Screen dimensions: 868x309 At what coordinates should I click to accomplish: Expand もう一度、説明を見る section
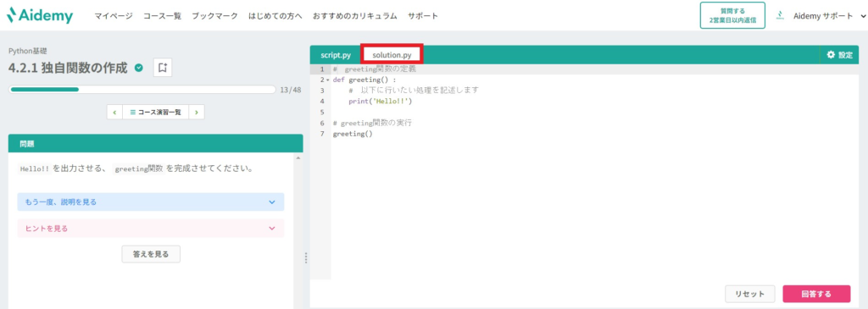(151, 201)
